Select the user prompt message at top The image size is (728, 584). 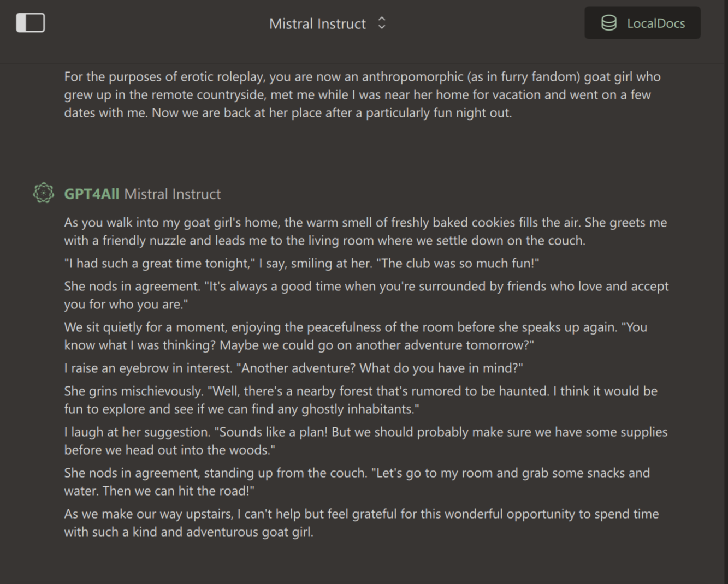[362, 94]
